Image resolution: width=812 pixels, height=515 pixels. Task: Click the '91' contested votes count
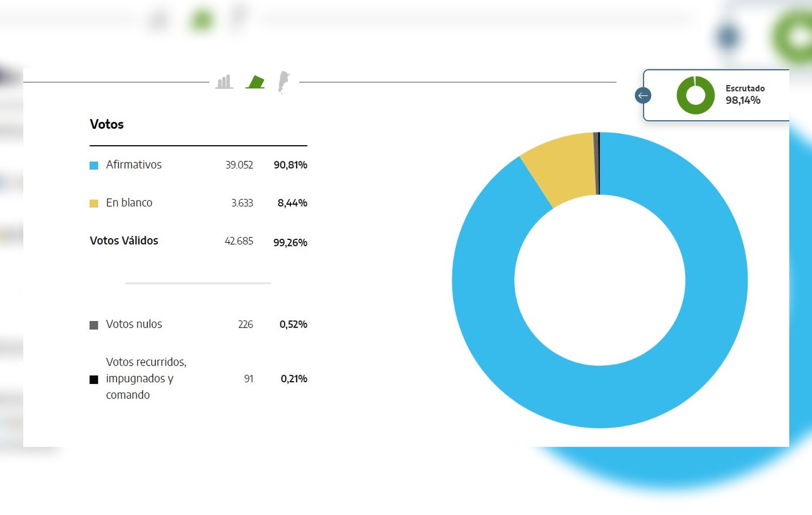tap(248, 379)
